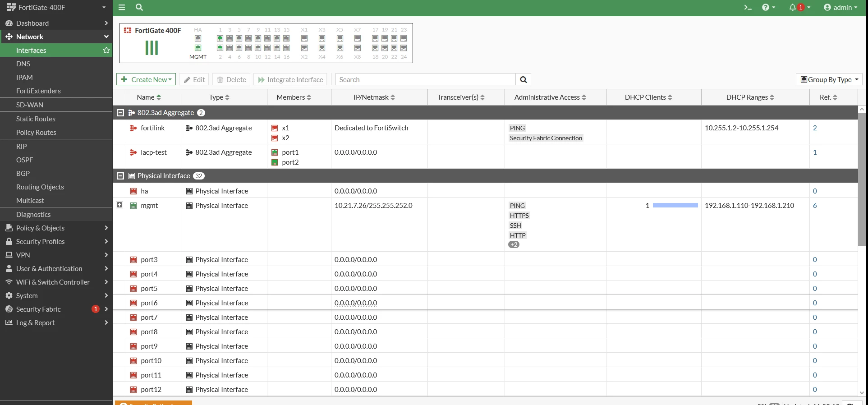Select the port6 interface row
The height and width of the screenshot is (405, 868).
tap(485, 303)
